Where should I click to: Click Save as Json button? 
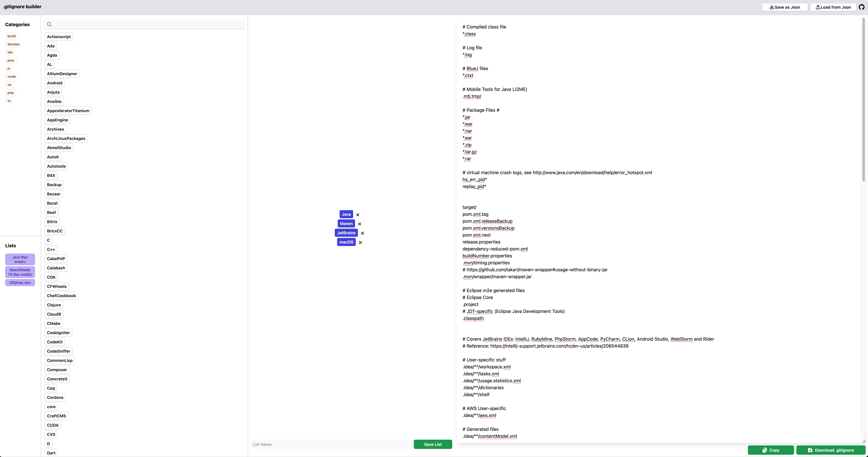click(x=785, y=7)
